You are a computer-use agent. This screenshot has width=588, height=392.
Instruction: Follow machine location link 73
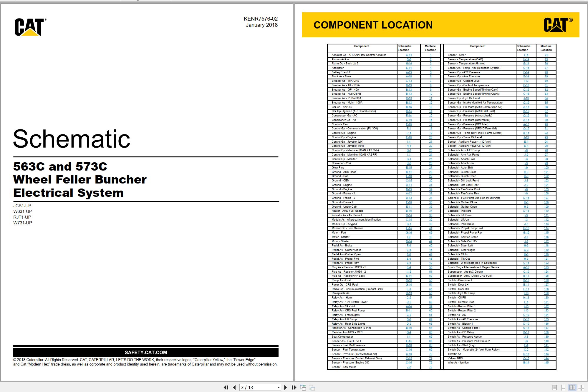click(430, 367)
